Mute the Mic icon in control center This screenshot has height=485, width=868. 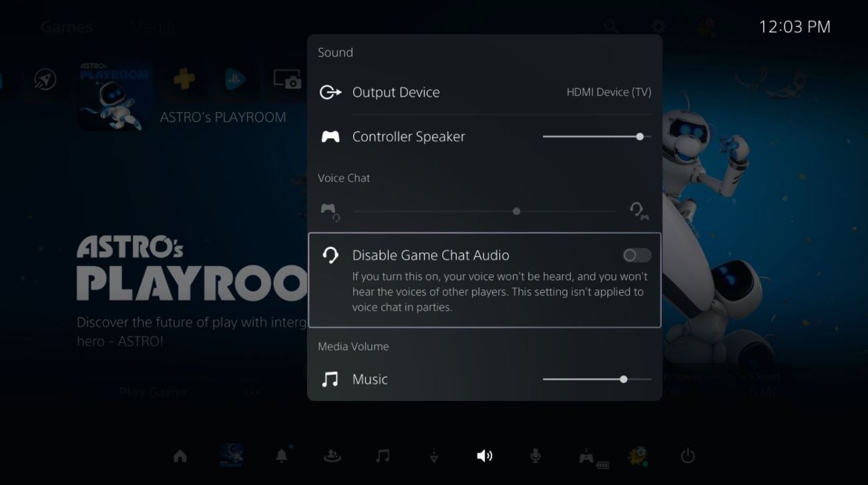pyautogui.click(x=535, y=456)
